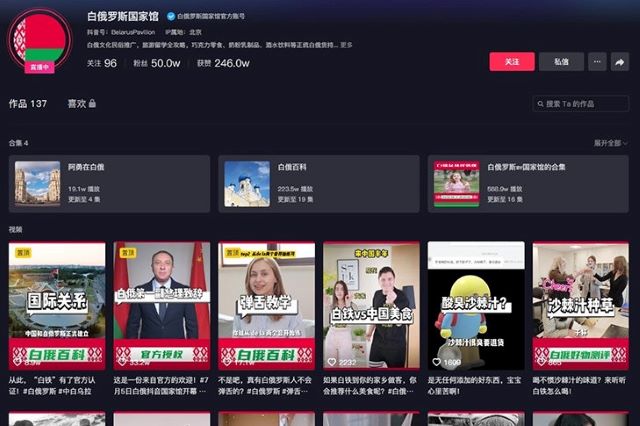
Task: Click the 私信 private message button
Action: point(561,62)
